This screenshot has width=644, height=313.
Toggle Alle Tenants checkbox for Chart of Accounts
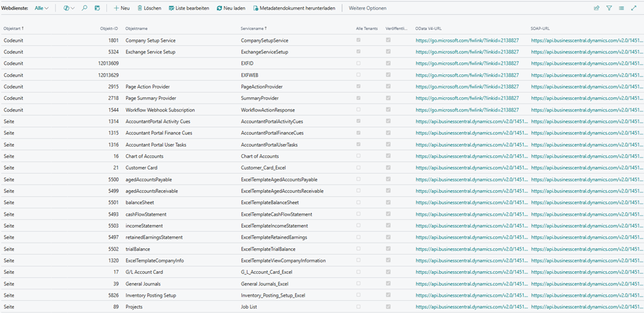click(359, 156)
